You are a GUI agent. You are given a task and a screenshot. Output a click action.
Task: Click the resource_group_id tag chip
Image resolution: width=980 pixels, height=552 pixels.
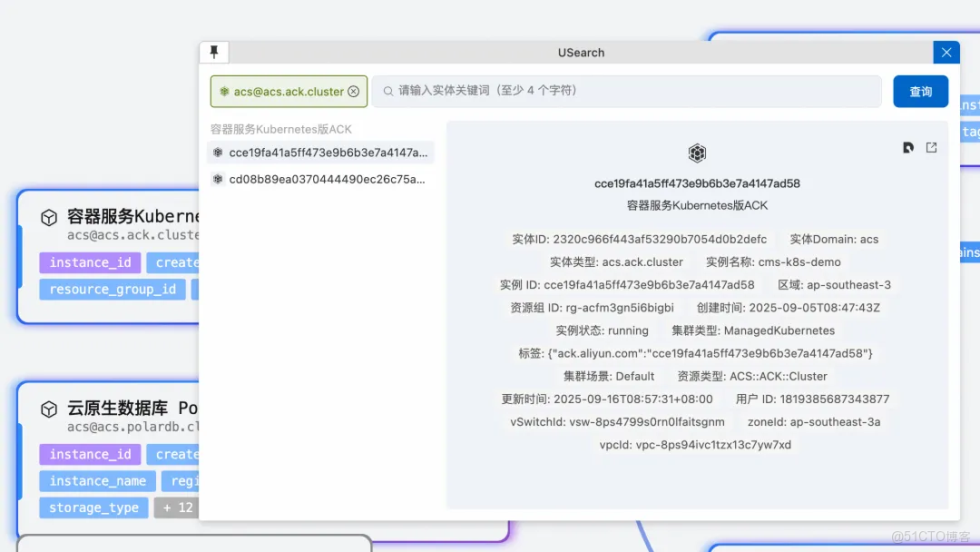(x=112, y=289)
